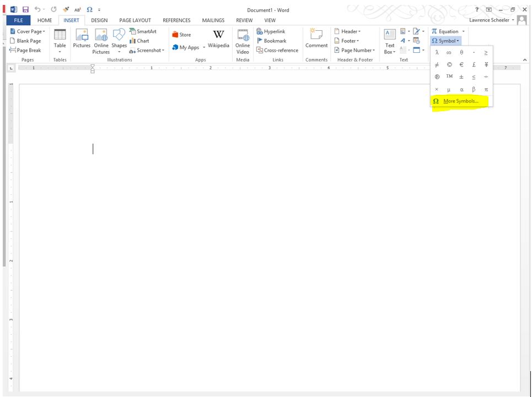This screenshot has width=532, height=397.
Task: Open the SmartArt gallery
Action: 143,31
